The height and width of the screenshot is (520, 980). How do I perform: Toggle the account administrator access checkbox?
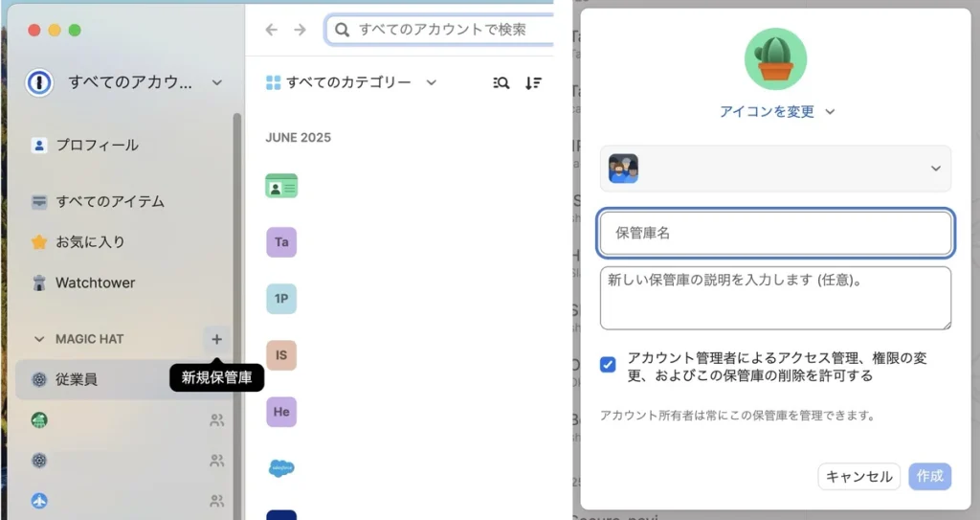pos(608,365)
